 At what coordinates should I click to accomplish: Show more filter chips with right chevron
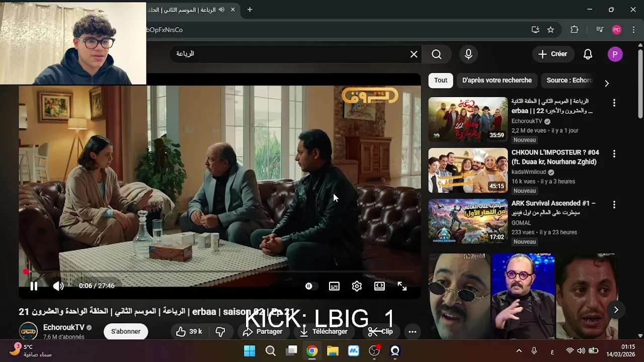pos(607,83)
